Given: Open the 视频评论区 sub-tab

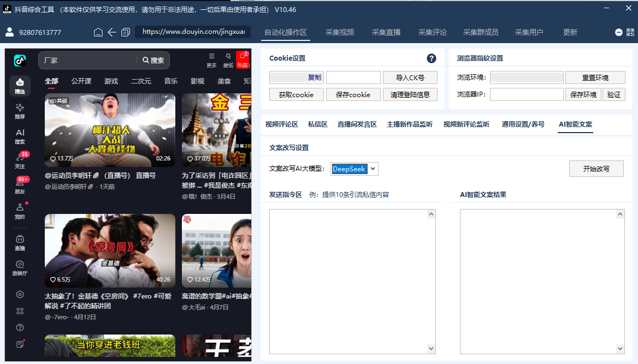Looking at the screenshot, I should (x=281, y=124).
